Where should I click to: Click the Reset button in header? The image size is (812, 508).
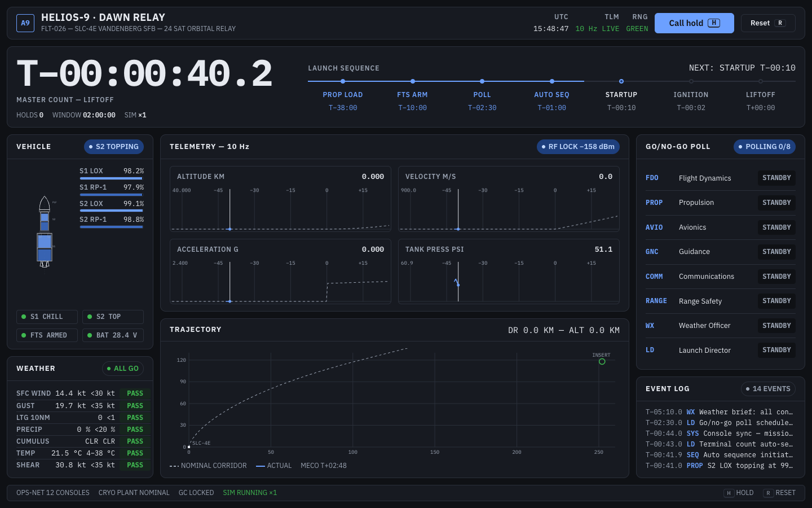tap(768, 23)
